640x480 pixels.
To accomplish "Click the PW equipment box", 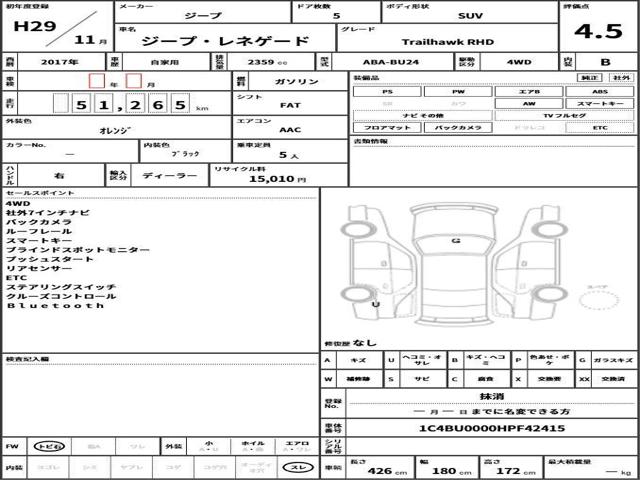I will pos(458,91).
